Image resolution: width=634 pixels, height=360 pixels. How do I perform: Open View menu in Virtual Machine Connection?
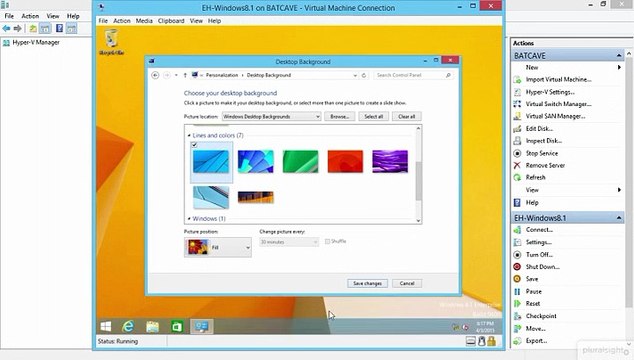click(196, 21)
